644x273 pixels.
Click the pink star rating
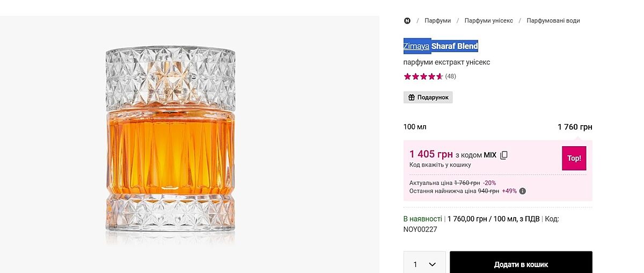[x=423, y=76]
